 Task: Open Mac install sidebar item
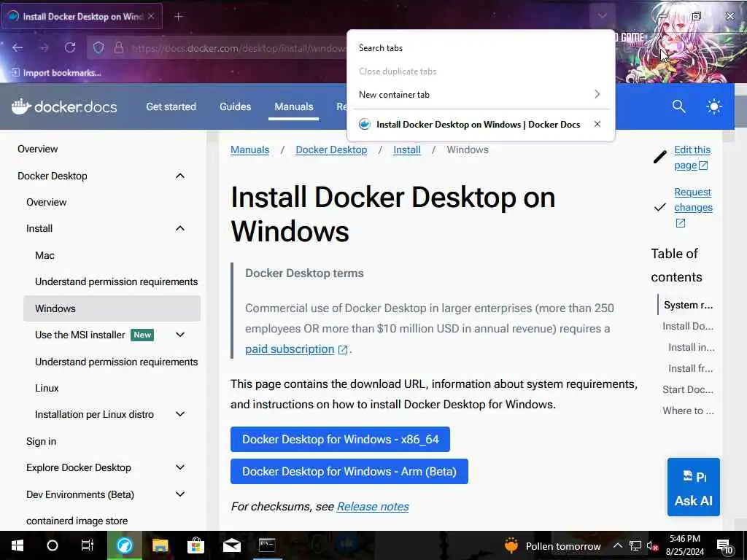44,255
